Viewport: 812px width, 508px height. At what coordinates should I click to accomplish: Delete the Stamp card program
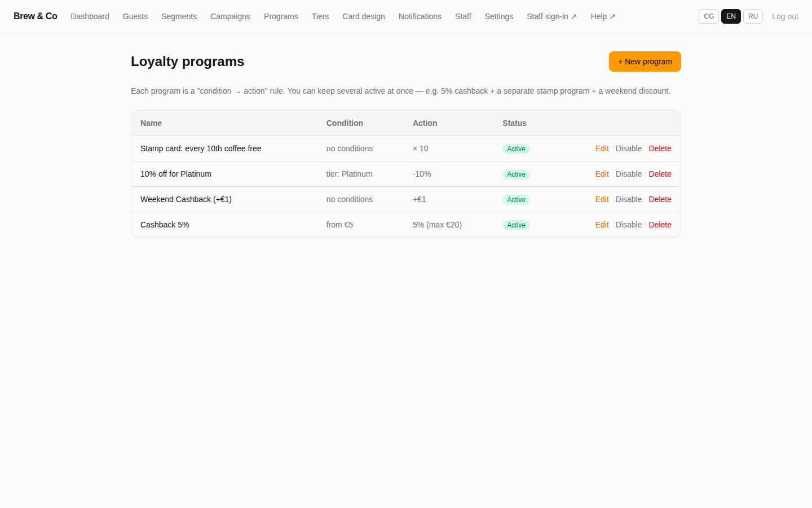tap(660, 148)
